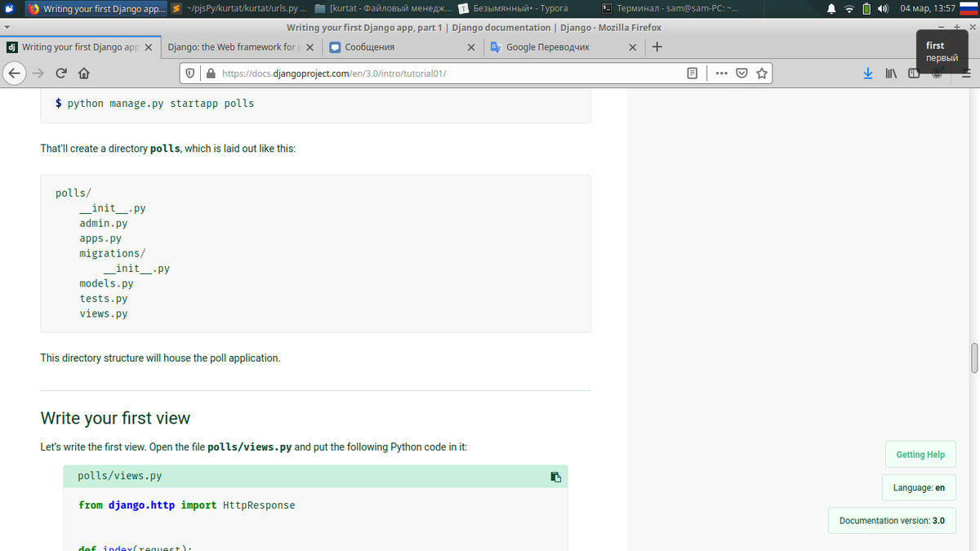Viewport: 980px width, 551px height.
Task: Bookmark this page with the star
Action: pyautogui.click(x=761, y=73)
